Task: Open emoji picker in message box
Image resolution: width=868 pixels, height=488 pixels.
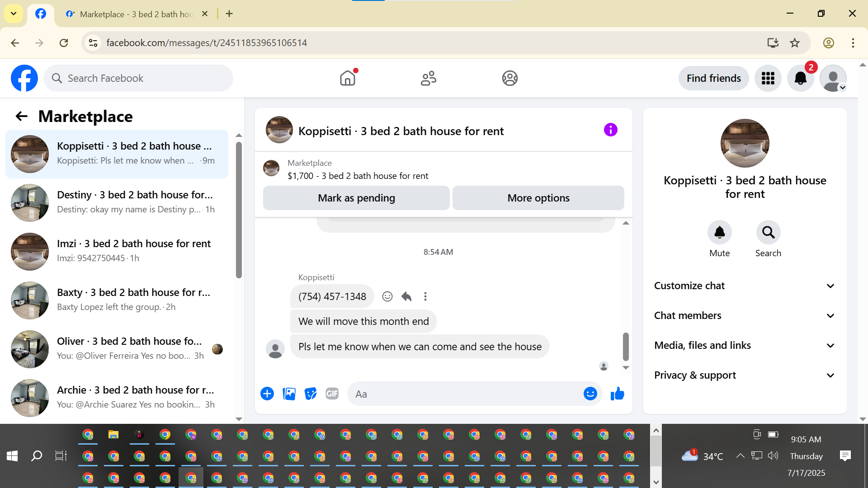Action: (x=590, y=394)
